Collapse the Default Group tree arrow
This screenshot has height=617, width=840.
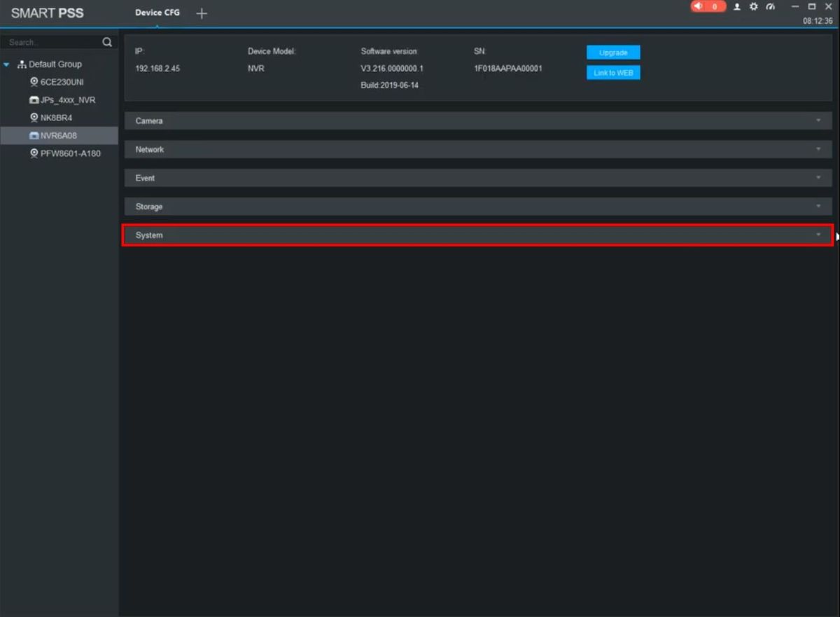[x=7, y=64]
